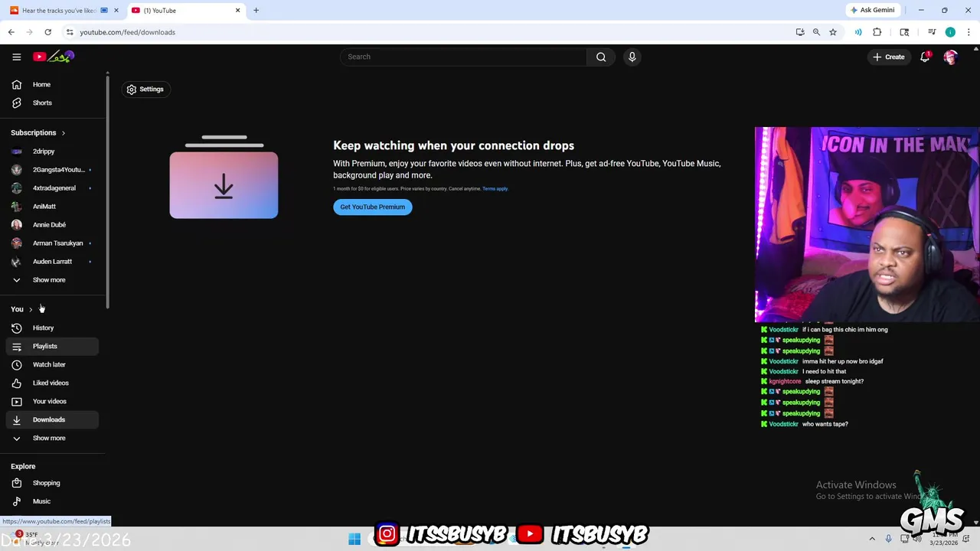Image resolution: width=980 pixels, height=551 pixels.
Task: Open the YouTube account avatar menu
Action: pos(951,57)
